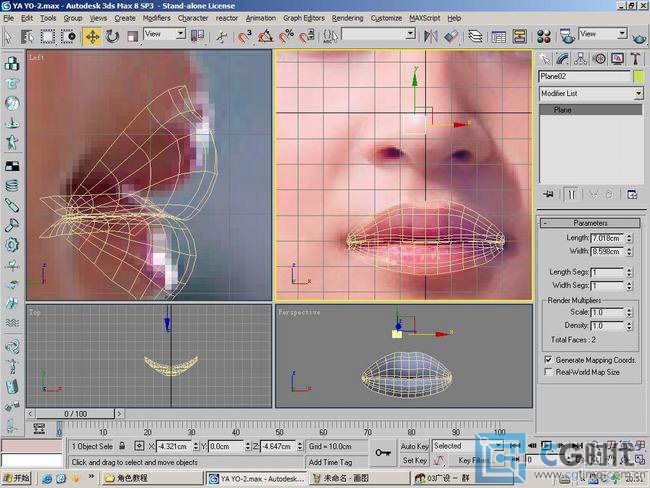Image resolution: width=650 pixels, height=488 pixels.
Task: Open the Selected key filter dropdown
Action: pos(468,446)
